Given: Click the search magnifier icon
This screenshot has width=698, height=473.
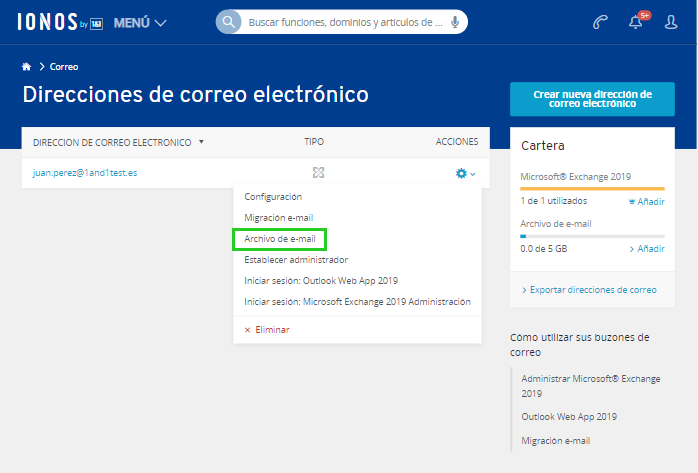Looking at the screenshot, I should pyautogui.click(x=230, y=22).
